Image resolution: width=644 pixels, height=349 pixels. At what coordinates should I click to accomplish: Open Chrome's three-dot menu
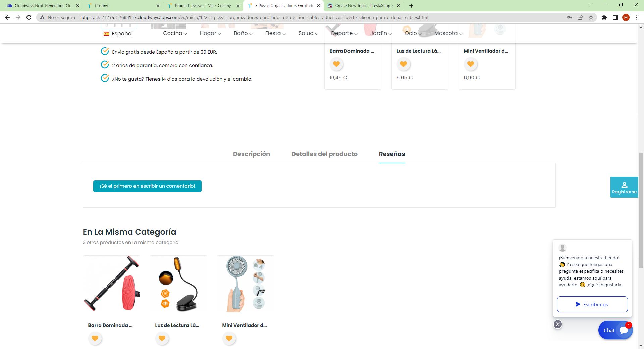[x=637, y=17]
